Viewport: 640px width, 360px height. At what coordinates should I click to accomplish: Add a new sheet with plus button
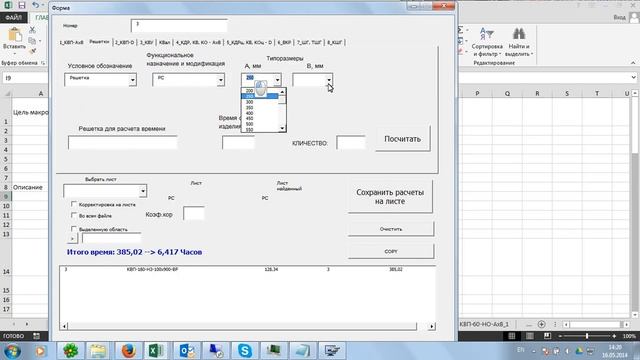coord(541,324)
